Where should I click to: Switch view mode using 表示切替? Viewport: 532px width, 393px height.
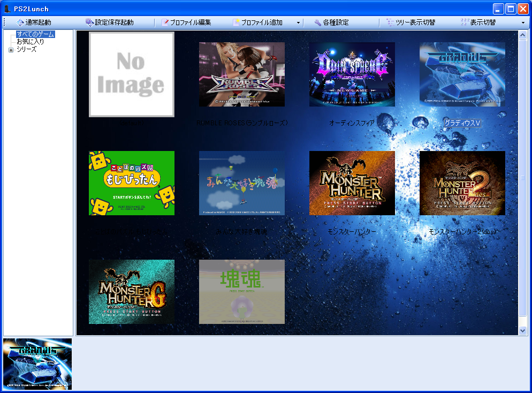click(478, 22)
